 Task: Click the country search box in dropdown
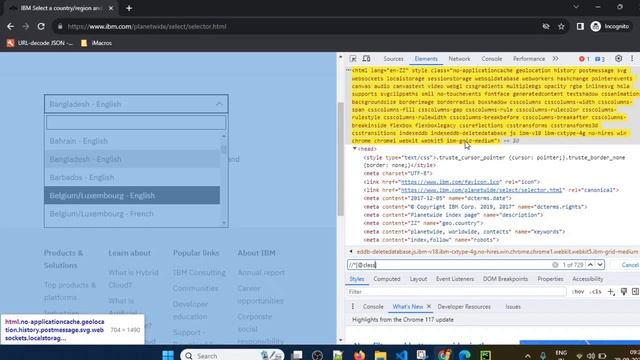click(136, 122)
